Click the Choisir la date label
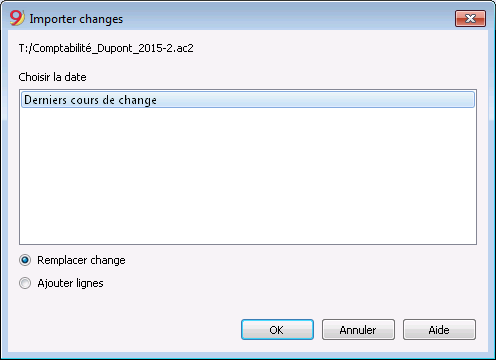 click(52, 77)
